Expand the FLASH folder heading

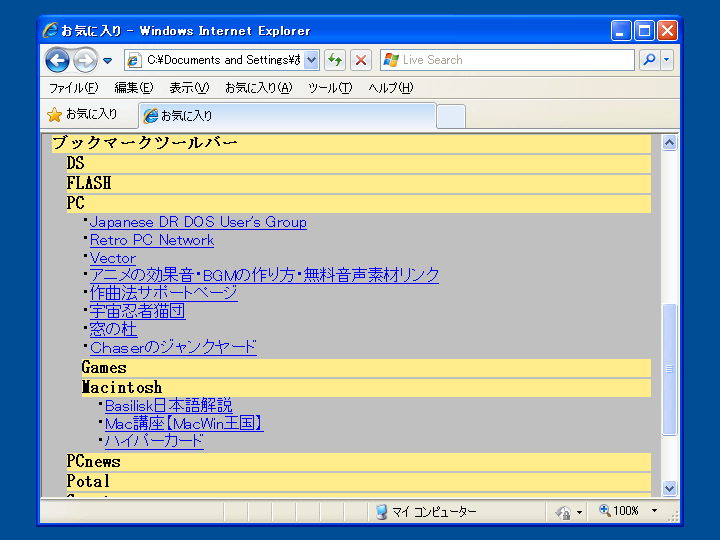point(359,184)
